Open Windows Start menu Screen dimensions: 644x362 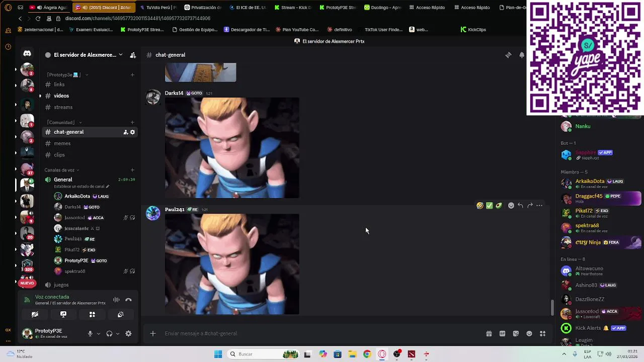click(218, 354)
